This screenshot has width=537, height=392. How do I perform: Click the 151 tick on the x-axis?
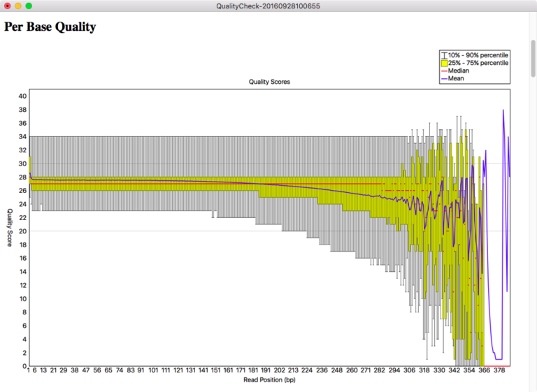point(215,372)
